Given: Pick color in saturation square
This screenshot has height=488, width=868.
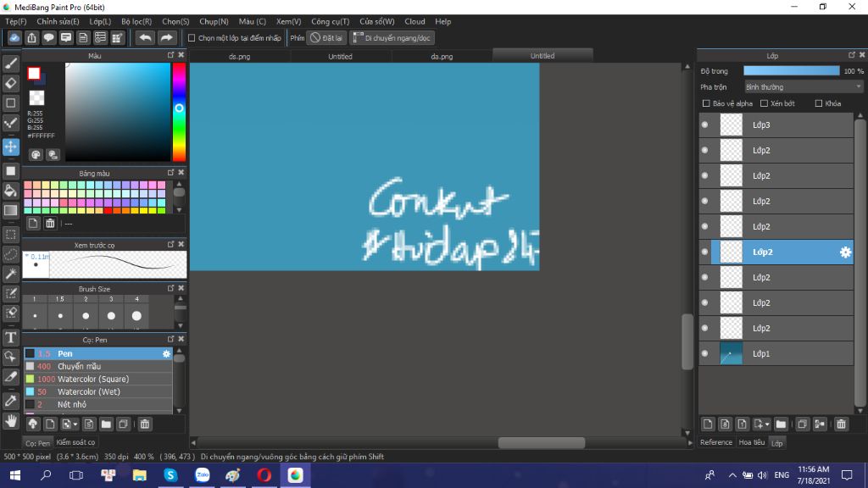Looking at the screenshot, I should coord(117,112).
